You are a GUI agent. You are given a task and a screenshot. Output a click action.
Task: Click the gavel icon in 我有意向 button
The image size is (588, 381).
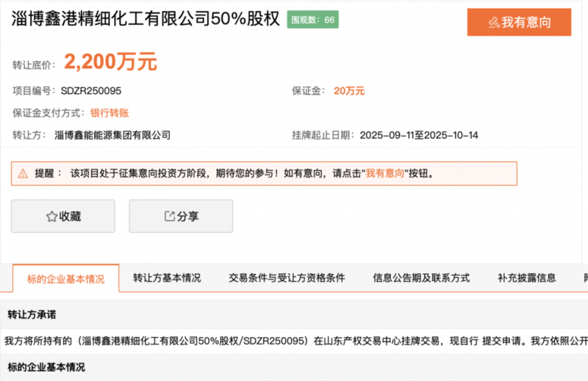coord(494,23)
